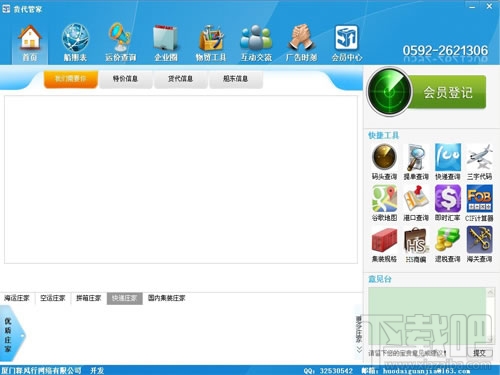Open the 物贸工具 toolbox icon
Viewport: 500px width, 375px height.
211,42
